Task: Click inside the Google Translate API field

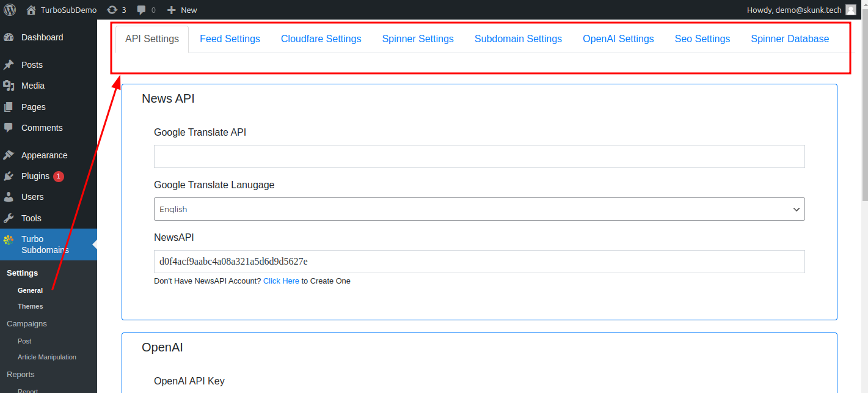Action: click(x=479, y=156)
